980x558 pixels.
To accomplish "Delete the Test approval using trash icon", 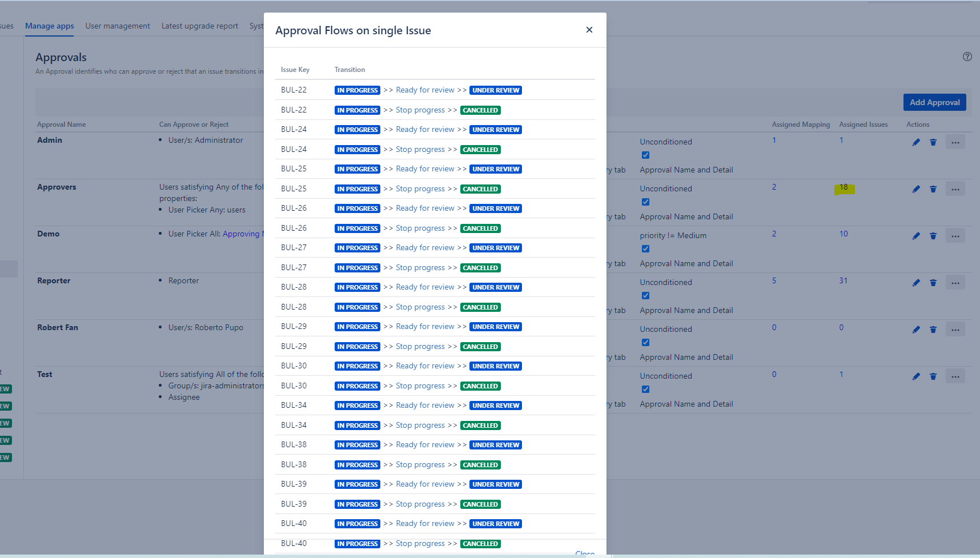I will [x=933, y=376].
